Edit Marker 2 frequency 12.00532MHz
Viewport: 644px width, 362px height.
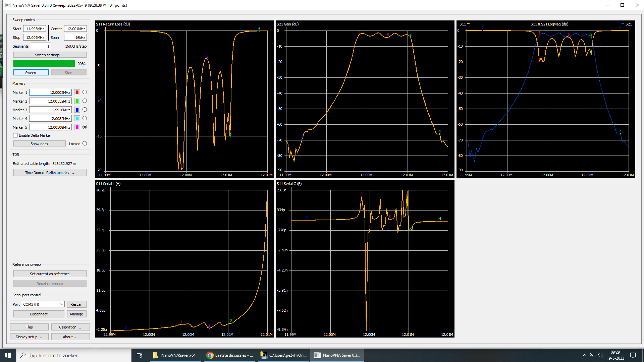point(50,101)
